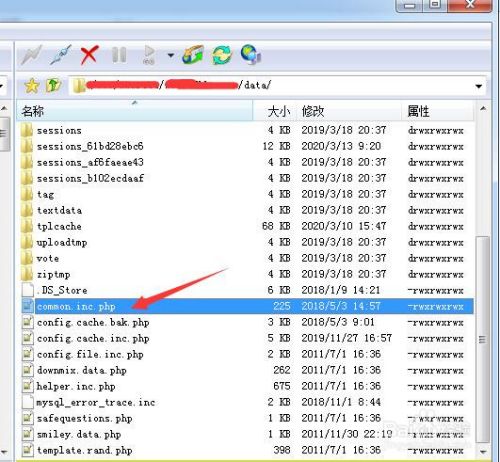Click the file icon of config.cache.inc.php
This screenshot has height=462, width=500.
click(x=28, y=338)
